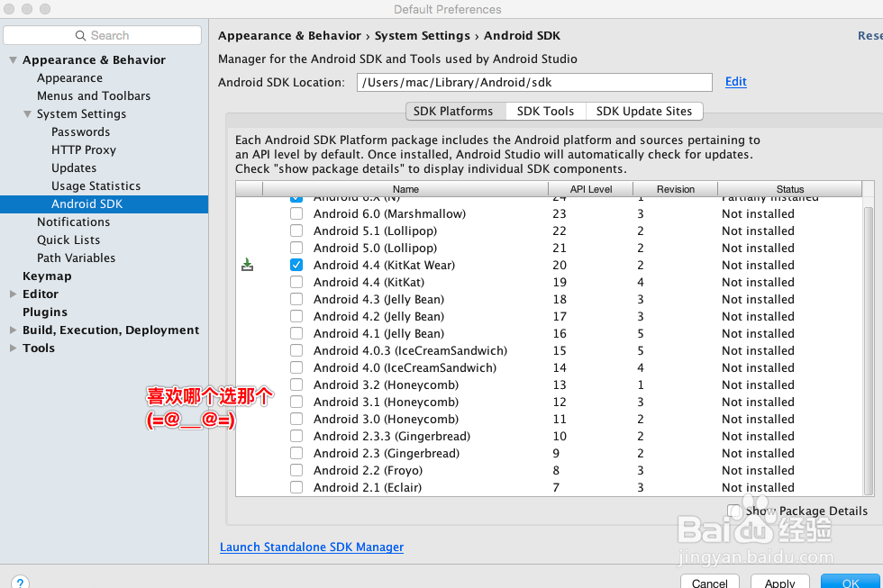
Task: Sort by Revision column header
Action: click(675, 189)
